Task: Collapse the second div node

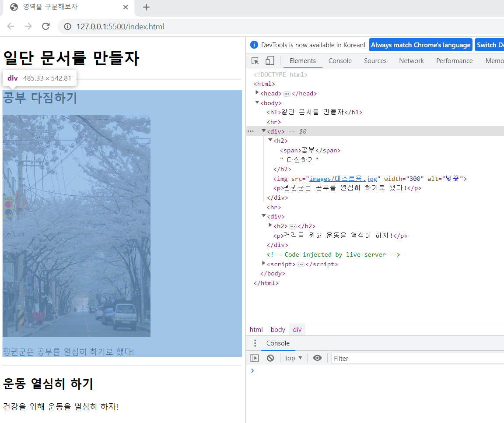Action: pos(263,215)
